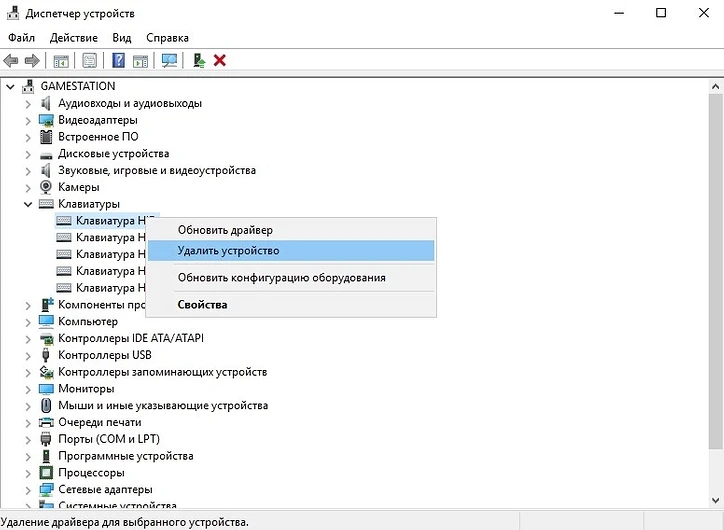Image resolution: width=724 pixels, height=530 pixels.
Task: Collapse the Клавиатуры chevron
Action: [28, 204]
